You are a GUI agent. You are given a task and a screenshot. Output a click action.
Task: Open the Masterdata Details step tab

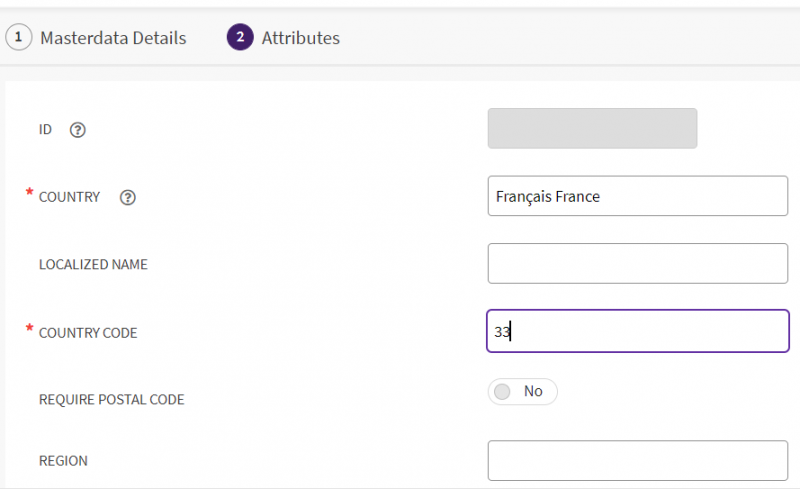[x=113, y=38]
